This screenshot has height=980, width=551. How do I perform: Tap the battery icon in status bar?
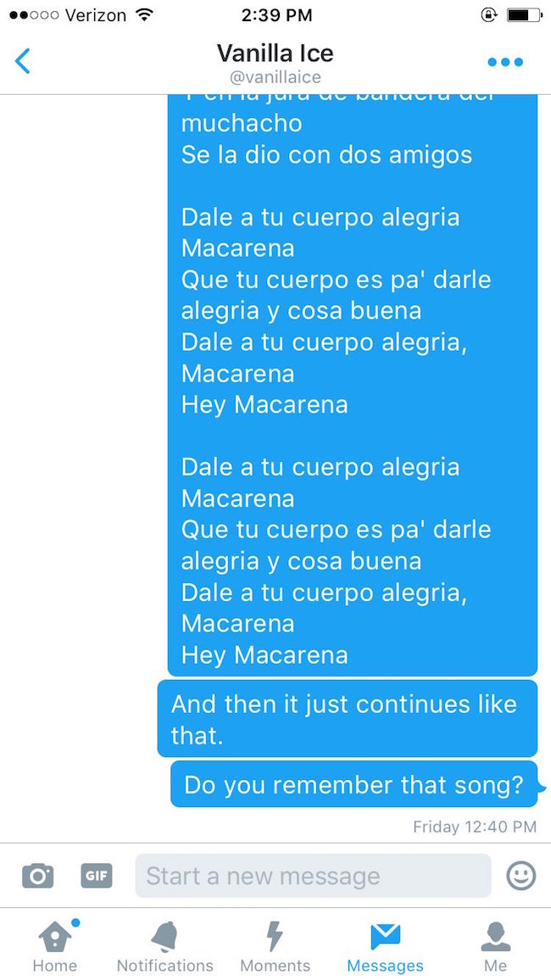click(524, 15)
